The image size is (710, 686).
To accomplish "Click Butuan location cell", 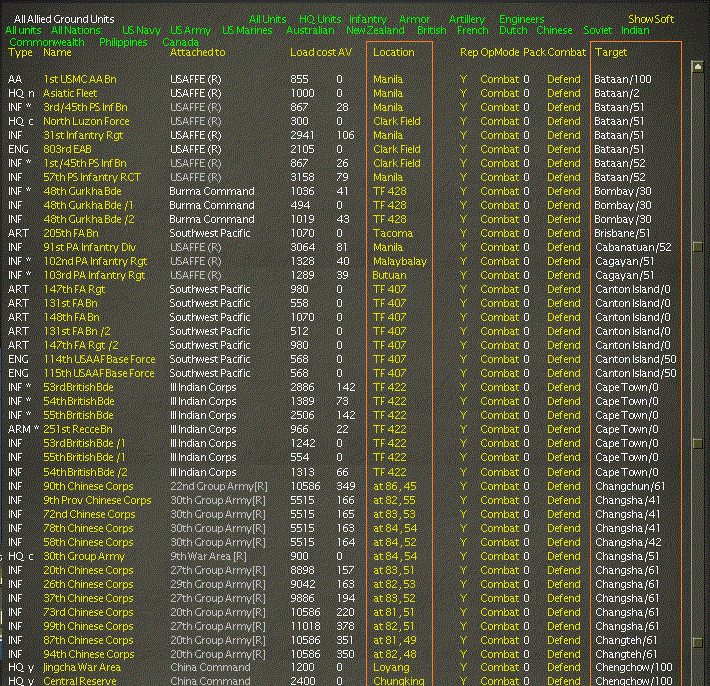I will coord(389,275).
